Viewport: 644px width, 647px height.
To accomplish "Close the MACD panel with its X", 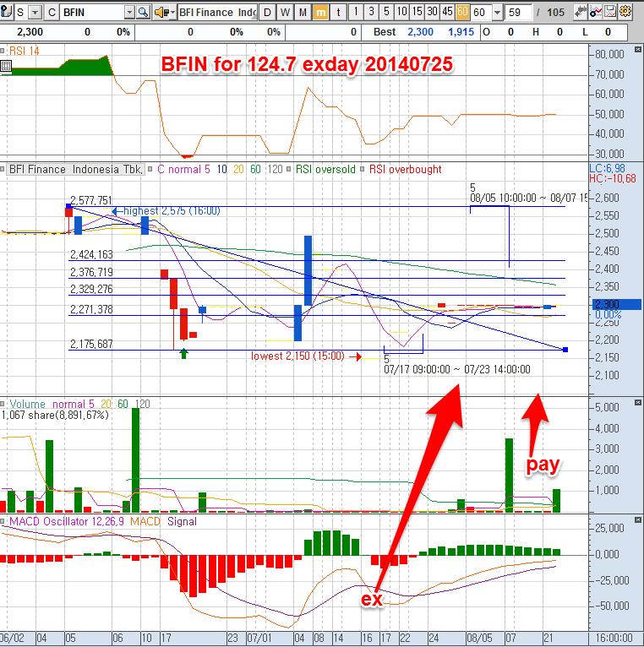I will pyautogui.click(x=638, y=520).
